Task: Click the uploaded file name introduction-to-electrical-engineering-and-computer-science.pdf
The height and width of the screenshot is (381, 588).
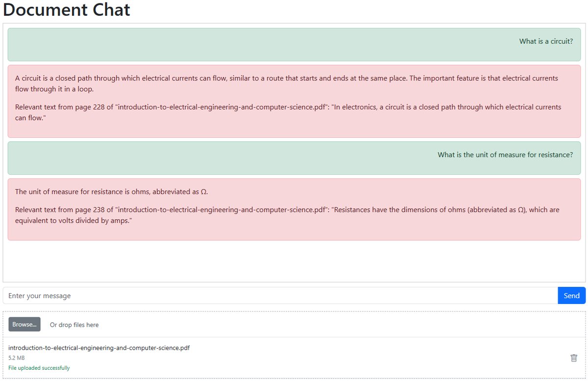Action: coord(99,348)
